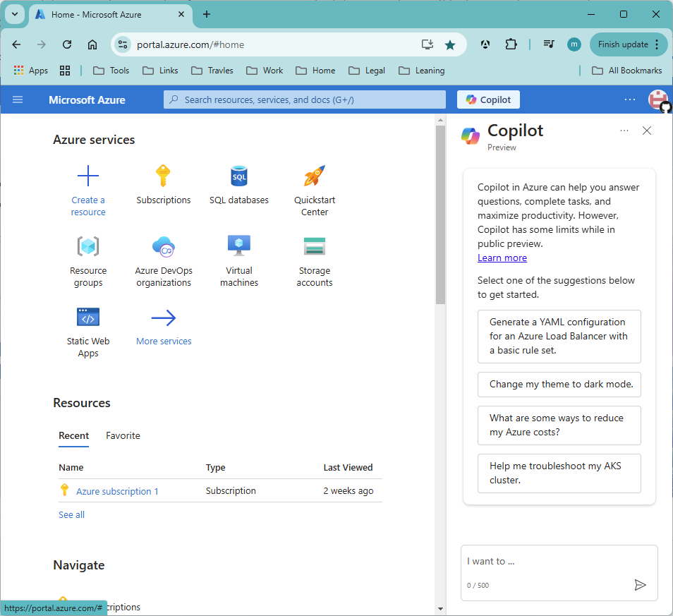Open the Tools bookmarks folder
The image size is (673, 616).
click(111, 71)
